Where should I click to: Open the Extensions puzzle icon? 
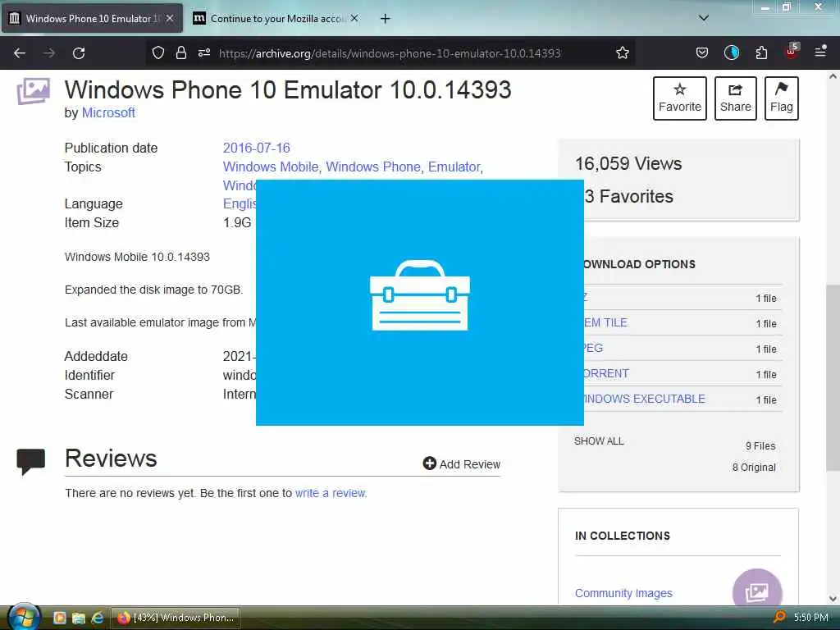pos(761,52)
